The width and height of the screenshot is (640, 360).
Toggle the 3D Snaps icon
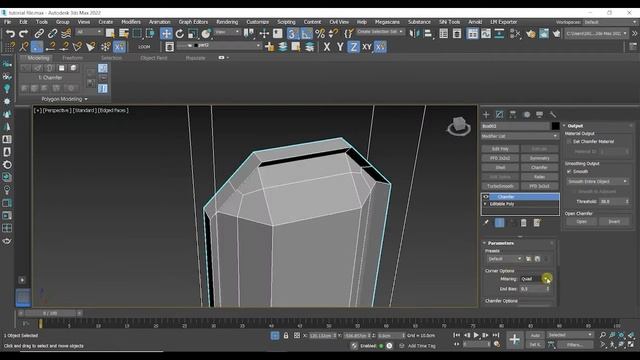click(x=292, y=33)
